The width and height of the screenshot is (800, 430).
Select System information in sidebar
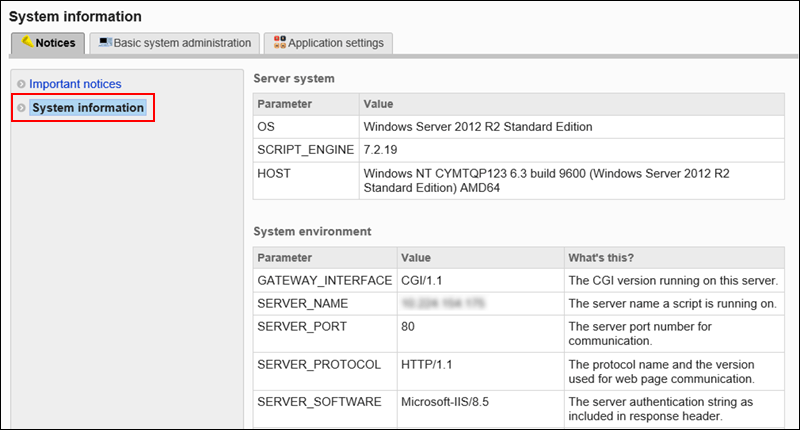coord(88,108)
